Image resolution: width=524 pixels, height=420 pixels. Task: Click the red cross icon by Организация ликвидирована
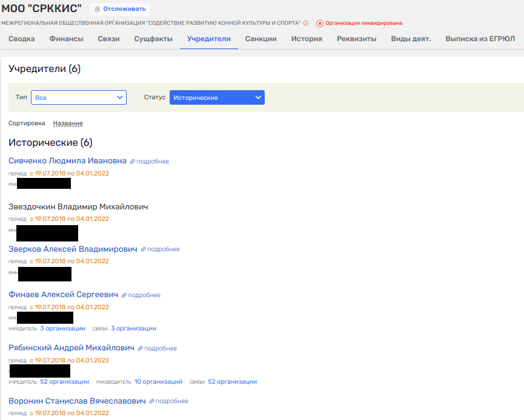point(320,23)
